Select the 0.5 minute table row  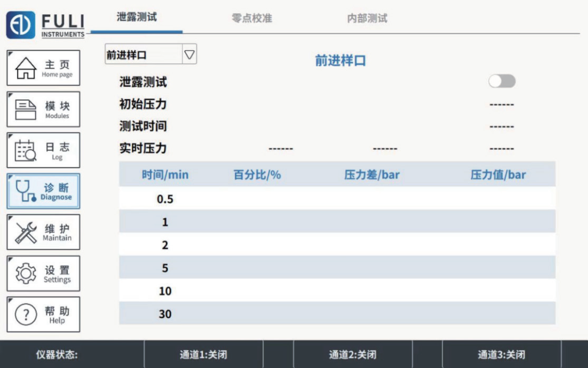[x=337, y=198]
